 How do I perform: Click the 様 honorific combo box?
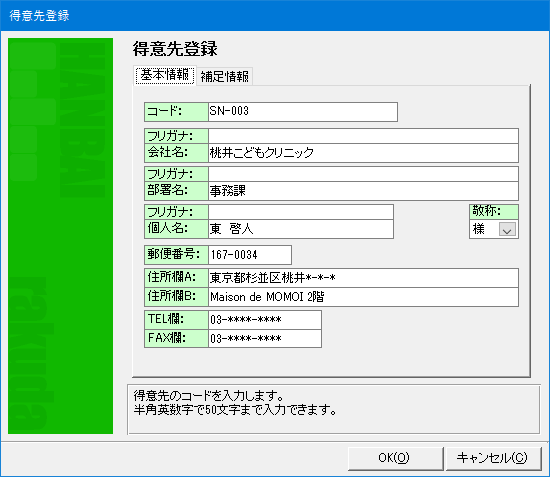pos(494,229)
